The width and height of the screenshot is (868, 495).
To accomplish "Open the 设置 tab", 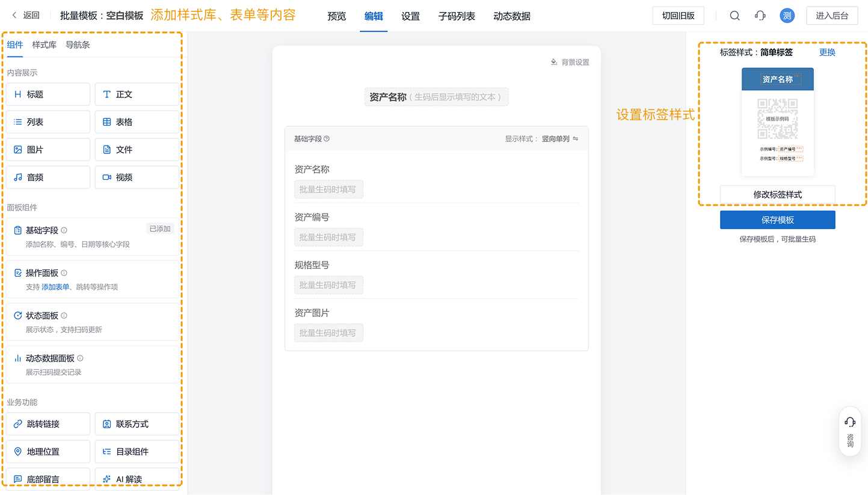I will click(x=410, y=16).
